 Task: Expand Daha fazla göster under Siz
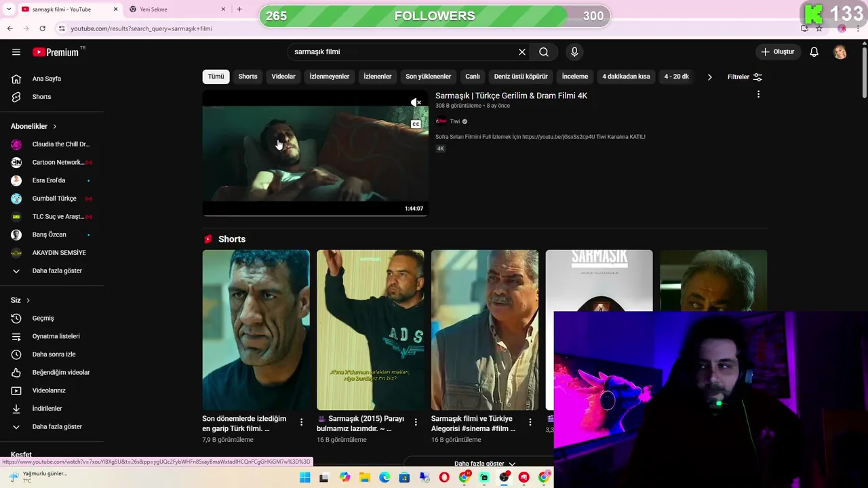[x=52, y=427]
